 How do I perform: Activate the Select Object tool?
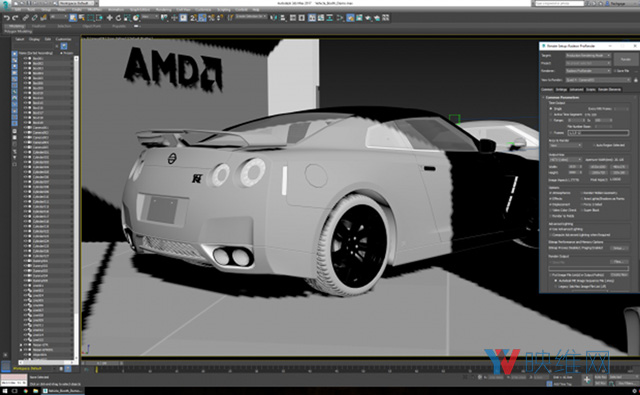(x=73, y=18)
